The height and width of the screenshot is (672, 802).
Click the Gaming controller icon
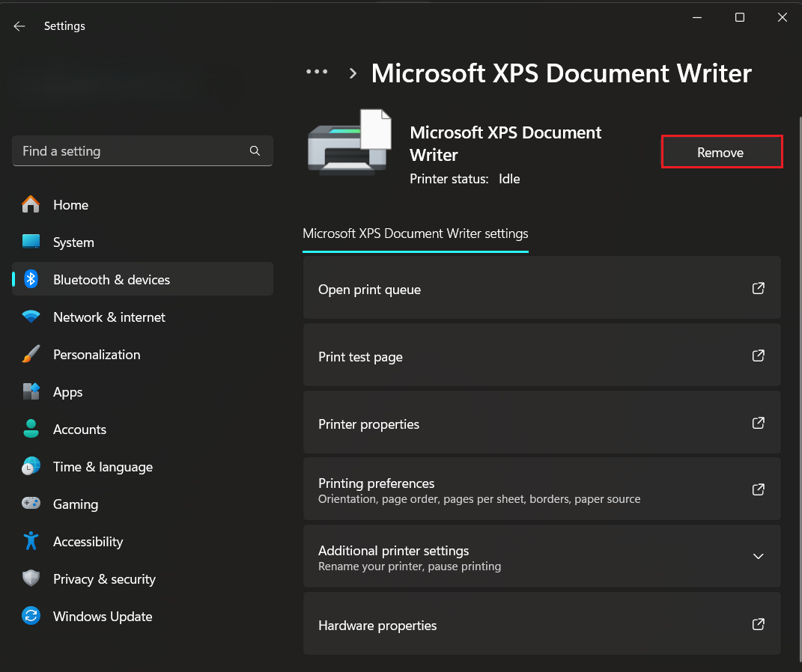point(31,504)
